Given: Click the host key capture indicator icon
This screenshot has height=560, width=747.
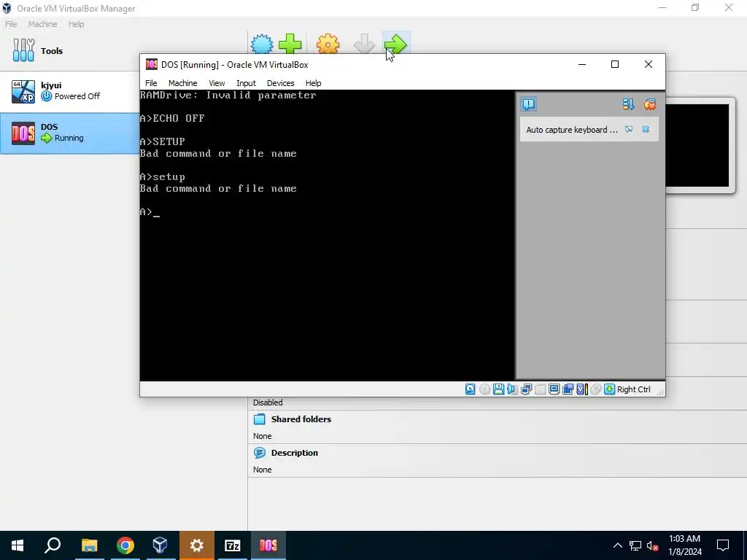Looking at the screenshot, I should [609, 389].
